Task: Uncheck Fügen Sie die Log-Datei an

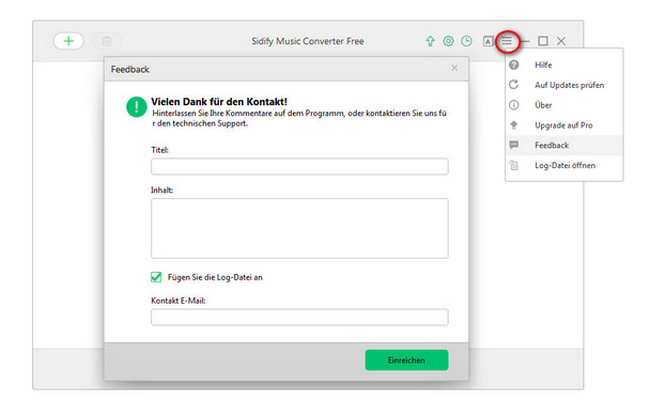Action: [156, 277]
